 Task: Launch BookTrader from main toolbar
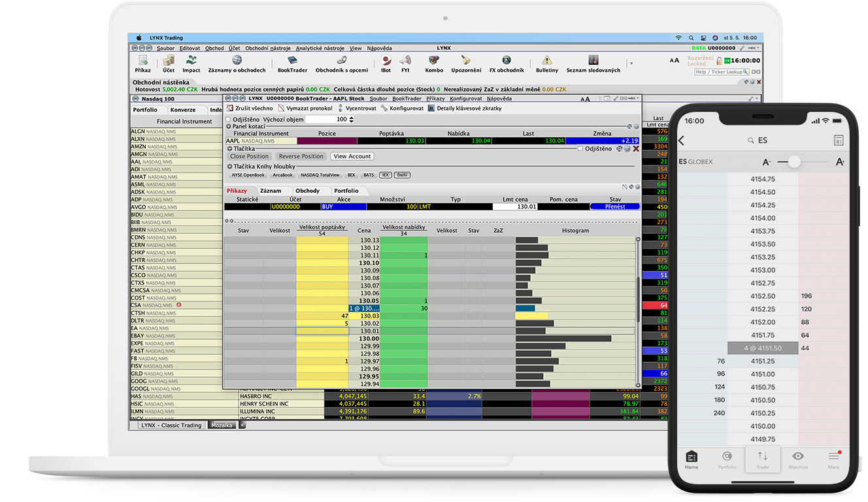[292, 63]
